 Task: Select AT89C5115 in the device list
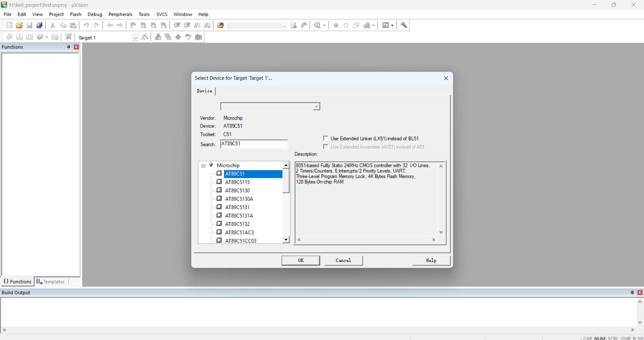pos(238,182)
